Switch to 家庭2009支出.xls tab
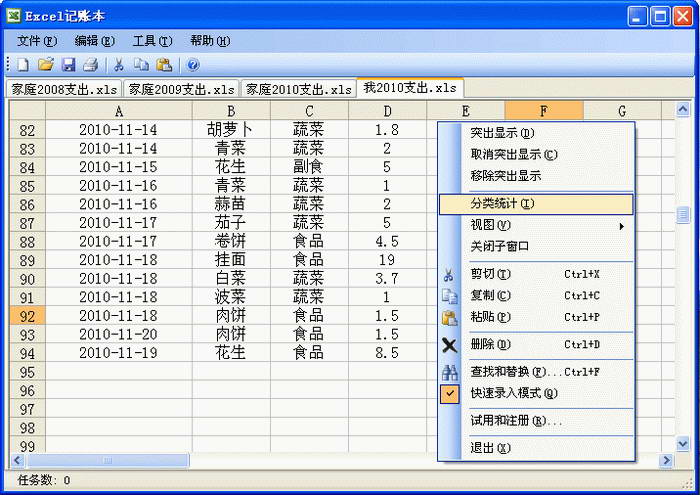700x495 pixels. click(x=181, y=89)
